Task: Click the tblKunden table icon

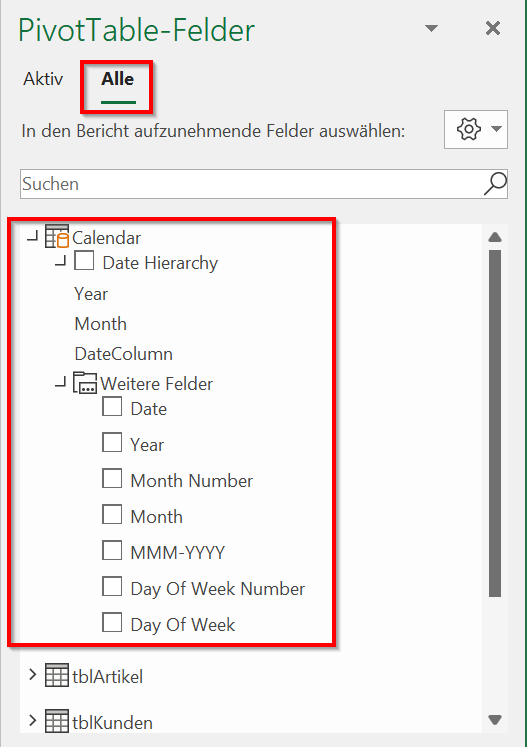Action: pos(57,721)
